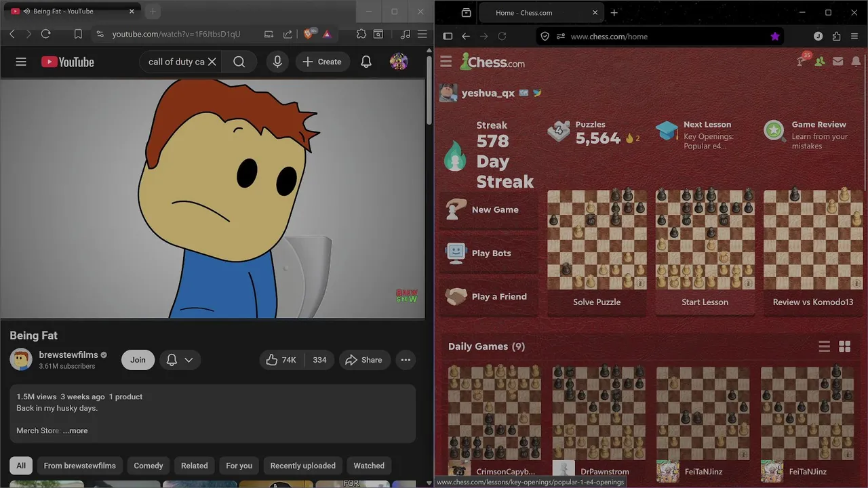Open Chess.com game alerts with 35 badge
868x488 pixels.
click(802, 61)
